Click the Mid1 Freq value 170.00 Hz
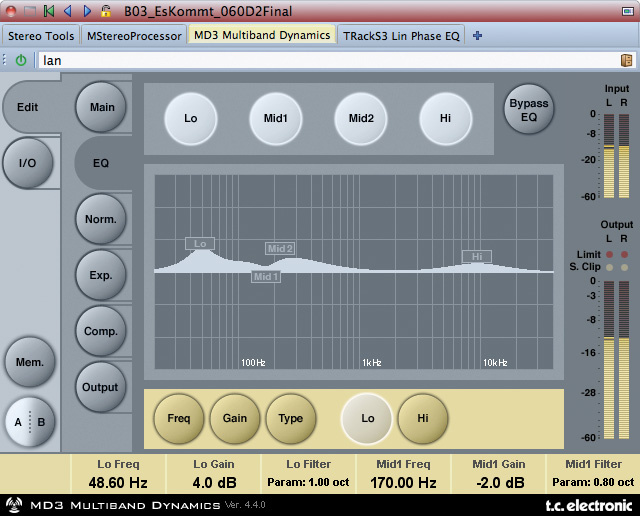This screenshot has width=640, height=516. click(x=403, y=483)
